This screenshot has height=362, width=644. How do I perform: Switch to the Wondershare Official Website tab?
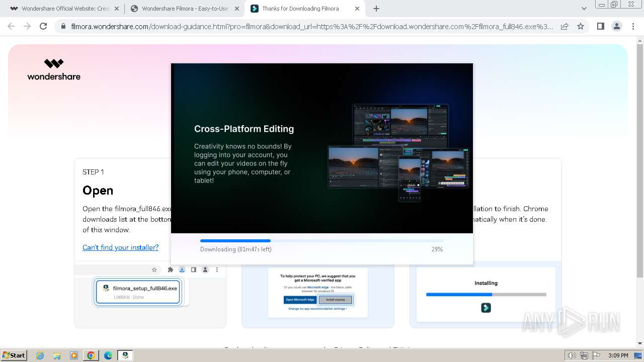64,9
